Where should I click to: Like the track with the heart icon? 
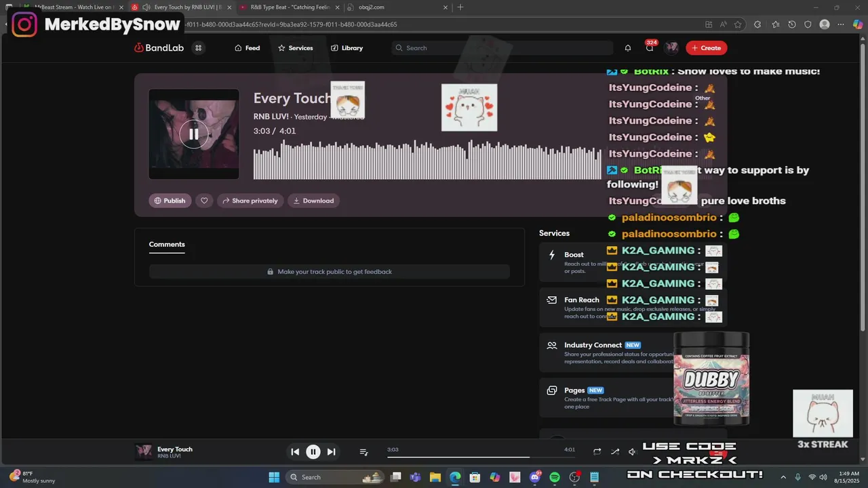coord(204,201)
